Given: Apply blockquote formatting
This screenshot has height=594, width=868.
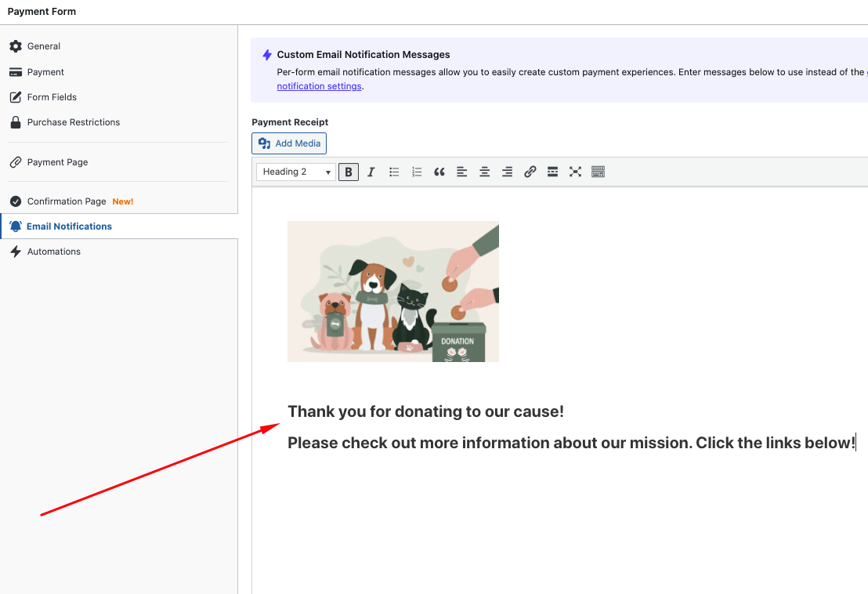Looking at the screenshot, I should pyautogui.click(x=439, y=172).
